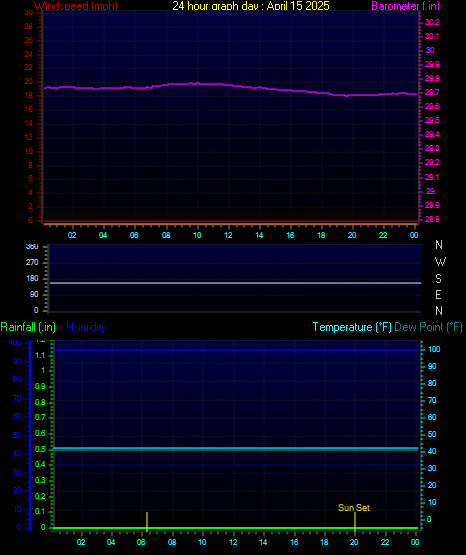Click the S compass label

[438, 279]
